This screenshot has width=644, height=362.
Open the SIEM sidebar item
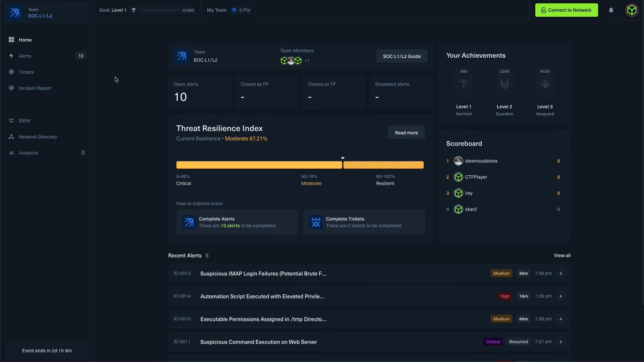click(24, 121)
